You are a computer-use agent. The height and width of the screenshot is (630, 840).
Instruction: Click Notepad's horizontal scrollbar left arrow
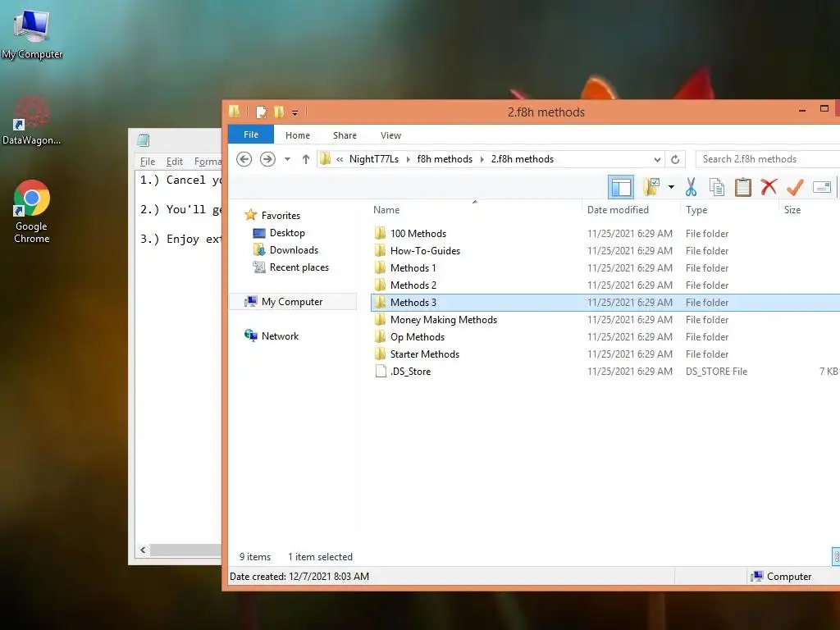[x=143, y=550]
